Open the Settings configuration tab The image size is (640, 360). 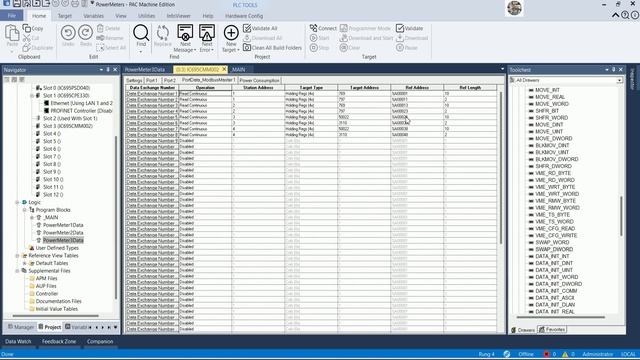(134, 80)
